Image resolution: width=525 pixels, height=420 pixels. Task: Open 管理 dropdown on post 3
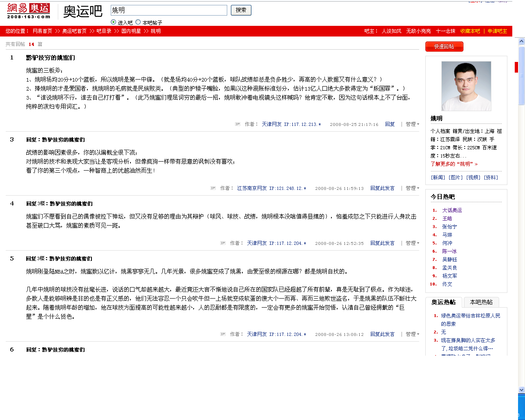(412, 188)
